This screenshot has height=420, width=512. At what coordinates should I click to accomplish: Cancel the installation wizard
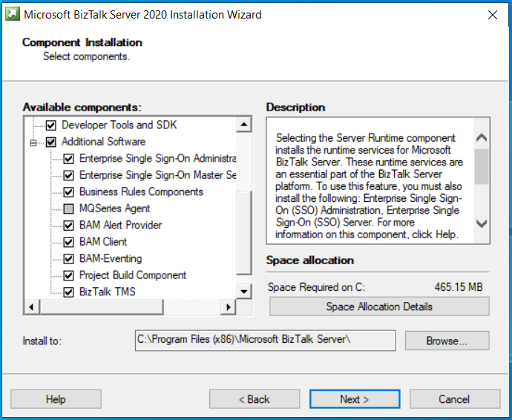tap(455, 398)
